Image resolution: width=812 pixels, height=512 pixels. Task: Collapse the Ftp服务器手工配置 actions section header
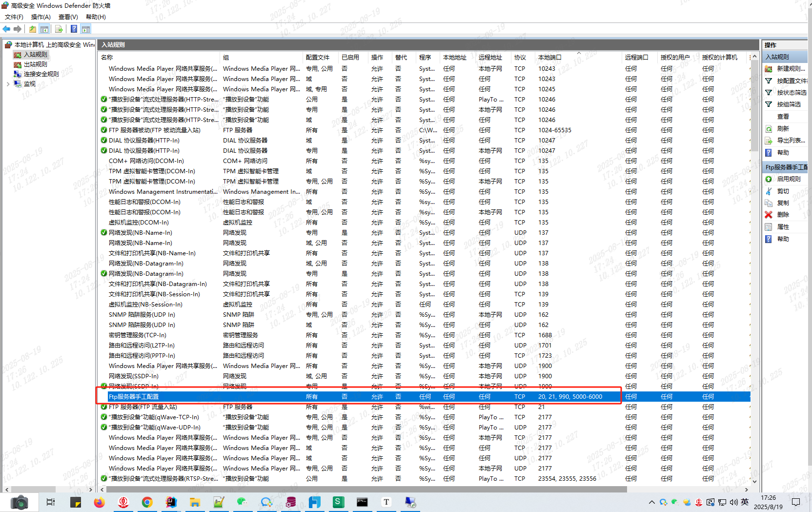click(x=785, y=167)
